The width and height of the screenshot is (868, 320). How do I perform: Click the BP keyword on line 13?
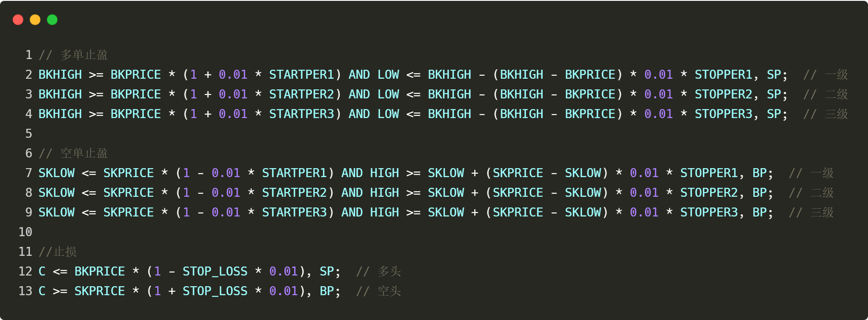[x=327, y=291]
